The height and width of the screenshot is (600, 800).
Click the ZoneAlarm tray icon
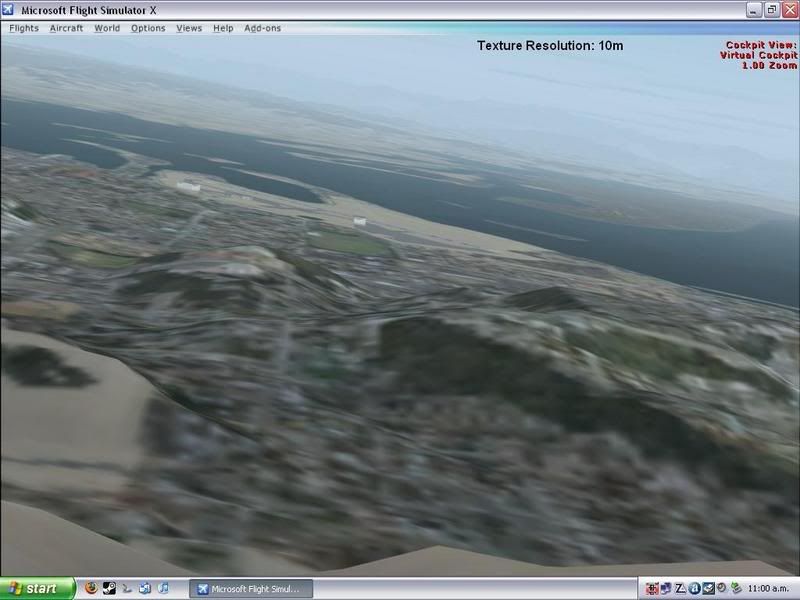(680, 589)
